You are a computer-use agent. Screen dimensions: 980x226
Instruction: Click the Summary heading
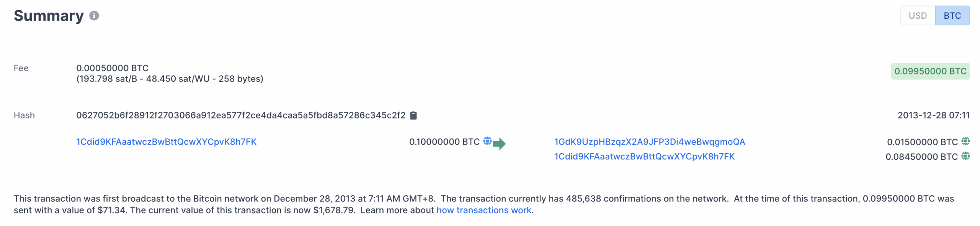49,16
